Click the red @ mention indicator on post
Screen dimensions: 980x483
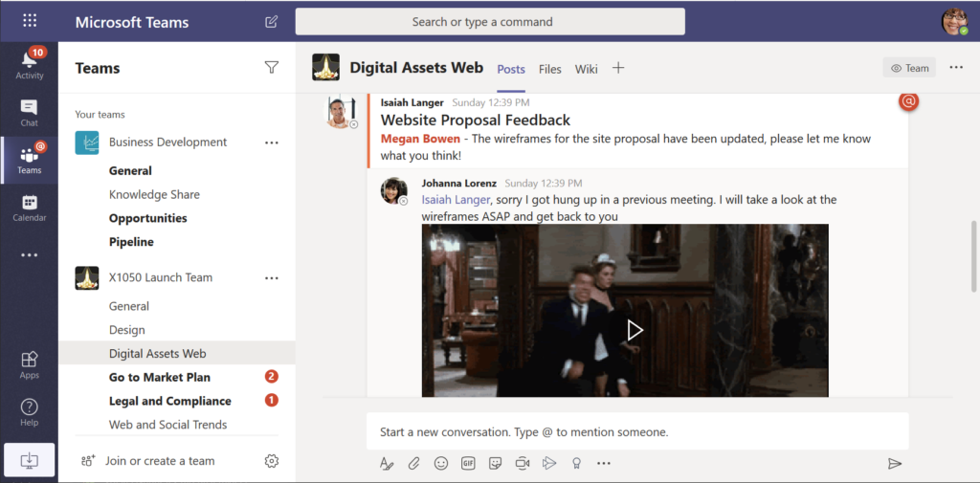tap(908, 101)
